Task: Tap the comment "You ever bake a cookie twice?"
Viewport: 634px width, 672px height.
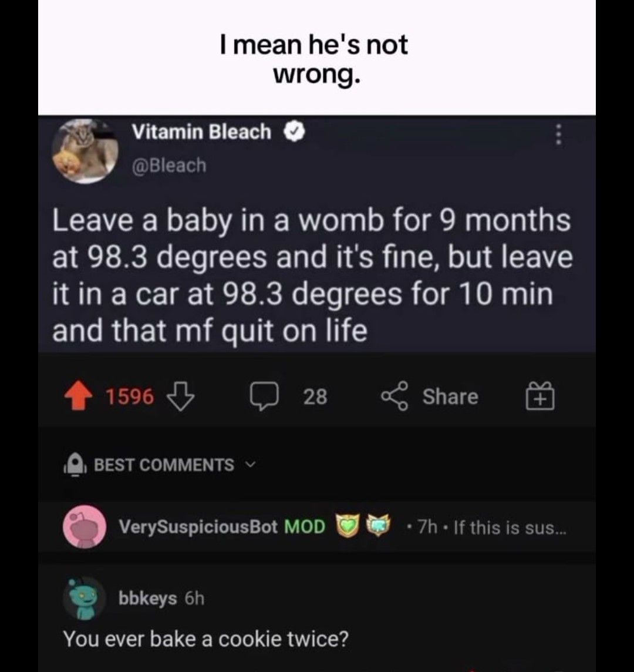Action: [x=205, y=639]
